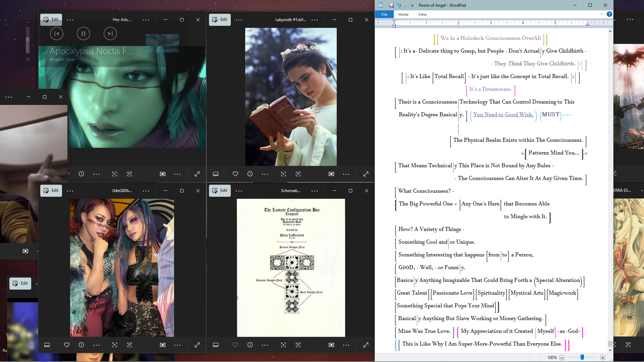Expand the WordPad ribbon chevron

(x=602, y=14)
